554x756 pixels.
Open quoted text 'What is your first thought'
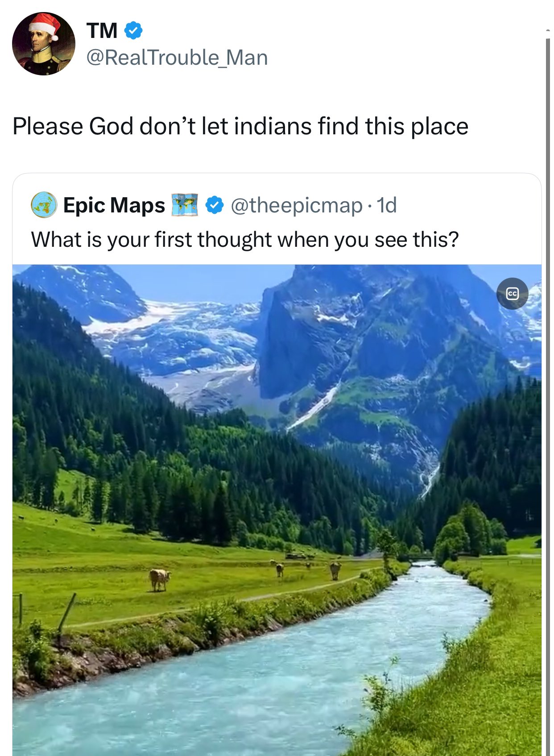pyautogui.click(x=245, y=240)
